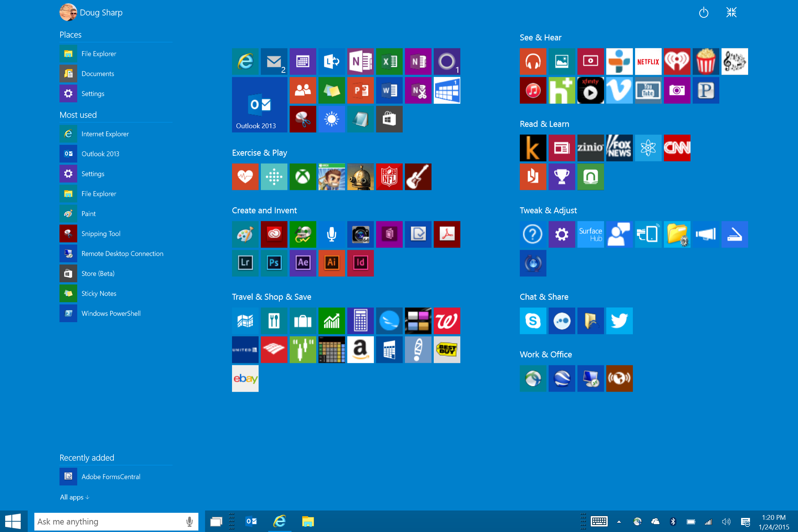Open the NFL app tile
The image size is (798, 532).
(389, 177)
